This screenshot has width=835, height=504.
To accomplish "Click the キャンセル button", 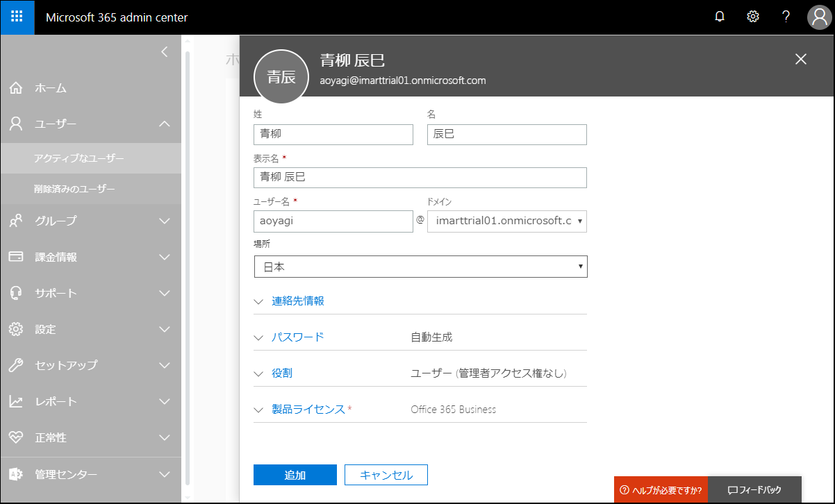I will tap(386, 475).
